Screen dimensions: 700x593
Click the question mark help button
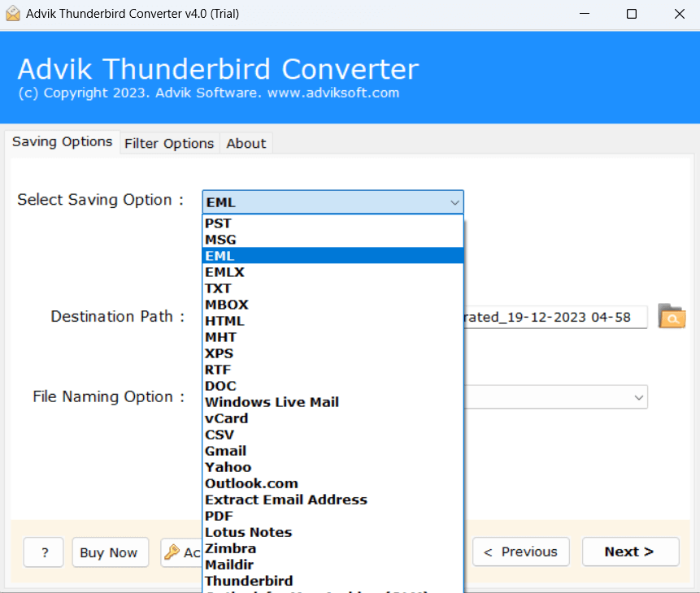click(x=43, y=552)
